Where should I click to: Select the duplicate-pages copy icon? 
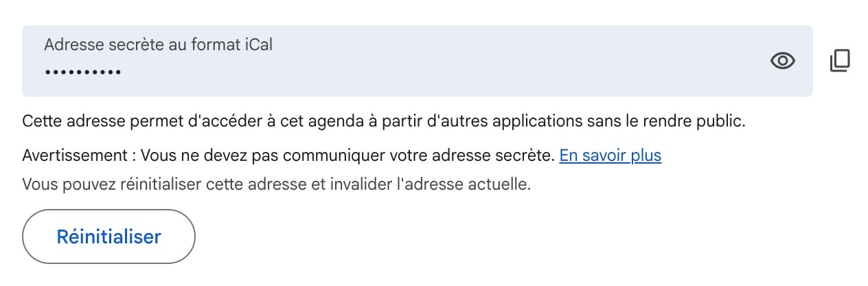[840, 60]
